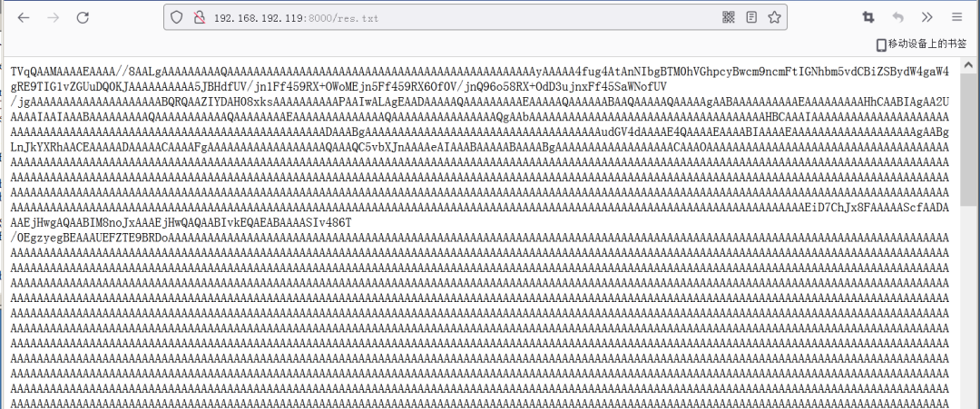Click the line starting AAEjHwgAQAABIM8noJxAAAEjHwQAQAABIvkEQAEABAAAASIv486T
This screenshot has height=409, width=980.
click(x=181, y=222)
